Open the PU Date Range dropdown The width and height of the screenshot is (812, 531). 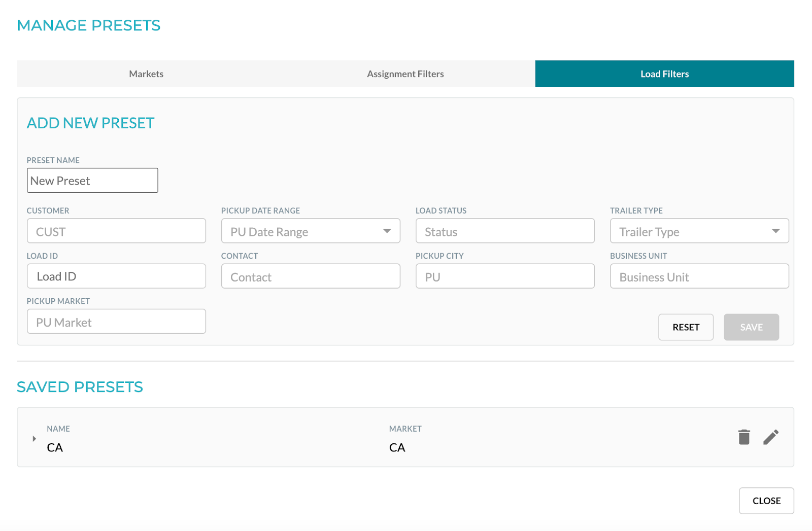388,231
